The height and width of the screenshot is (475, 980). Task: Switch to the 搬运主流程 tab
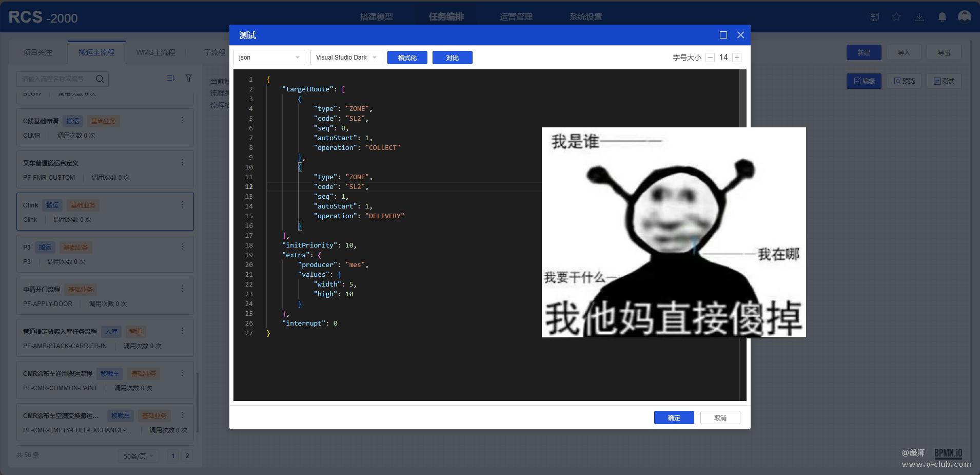[96, 52]
